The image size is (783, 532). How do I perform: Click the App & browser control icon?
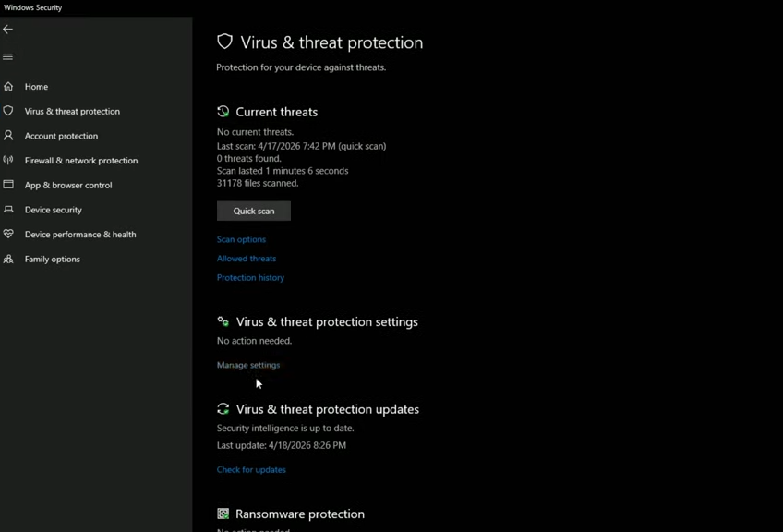click(x=8, y=185)
